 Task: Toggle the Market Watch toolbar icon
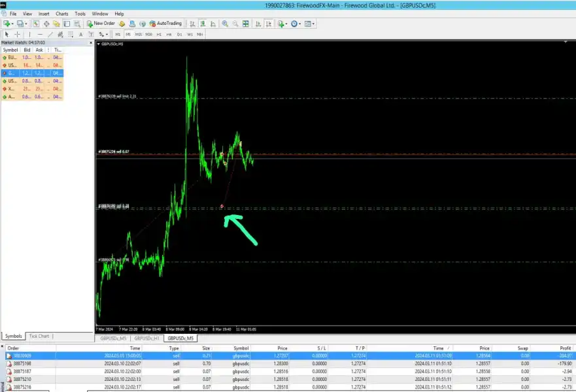click(36, 24)
